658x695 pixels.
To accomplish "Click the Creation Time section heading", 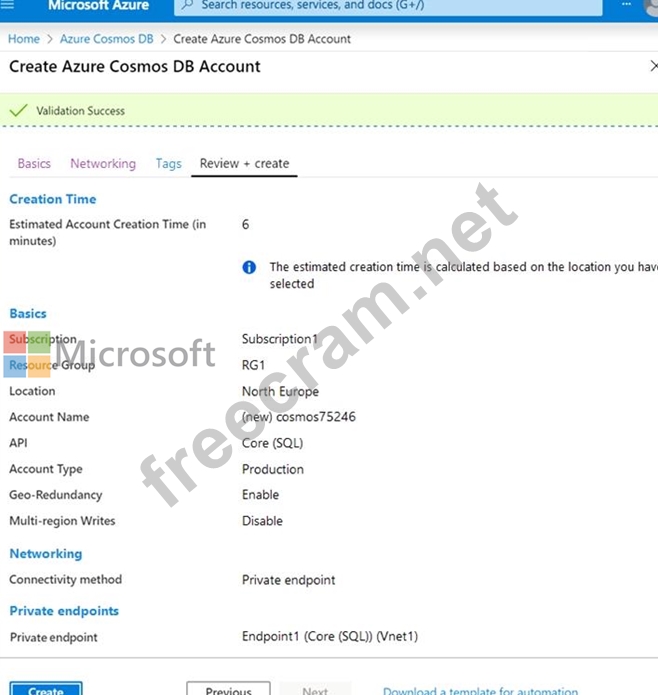I will click(53, 199).
